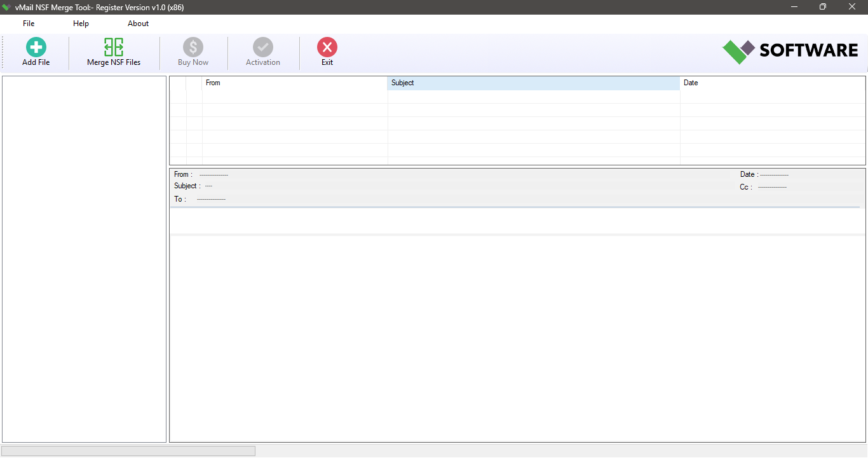Click the vMail app icon in title bar

[x=6, y=7]
